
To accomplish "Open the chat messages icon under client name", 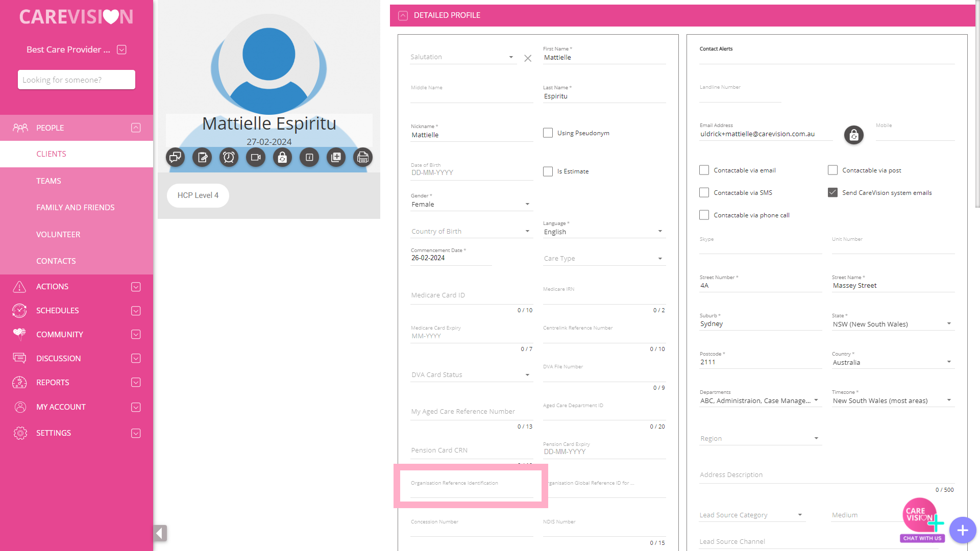I will [175, 157].
